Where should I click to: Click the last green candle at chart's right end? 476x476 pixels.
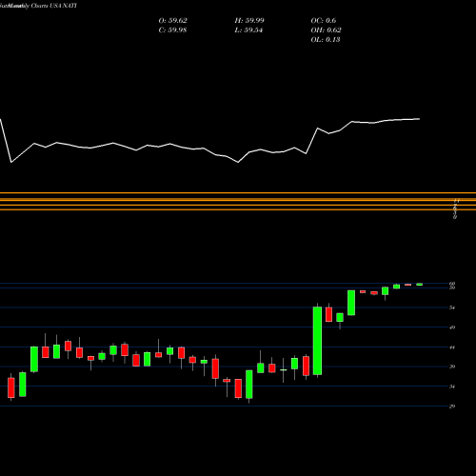coord(419,285)
